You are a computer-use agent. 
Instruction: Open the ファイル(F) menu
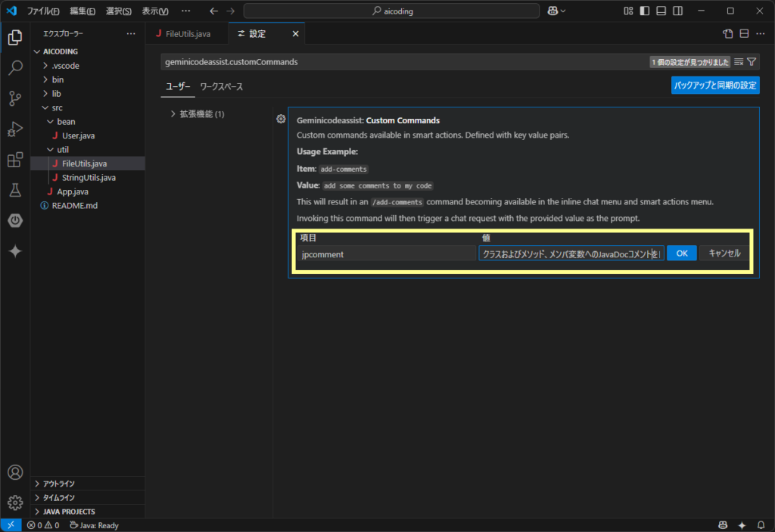point(43,11)
